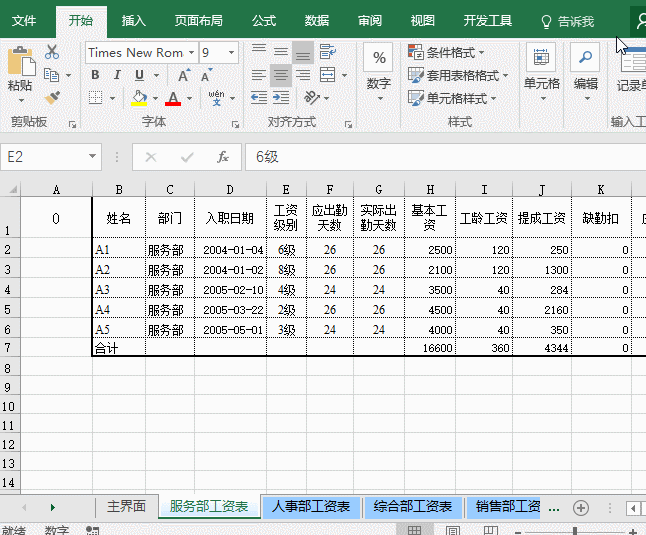Click the Cut scissors icon

pos(52,52)
